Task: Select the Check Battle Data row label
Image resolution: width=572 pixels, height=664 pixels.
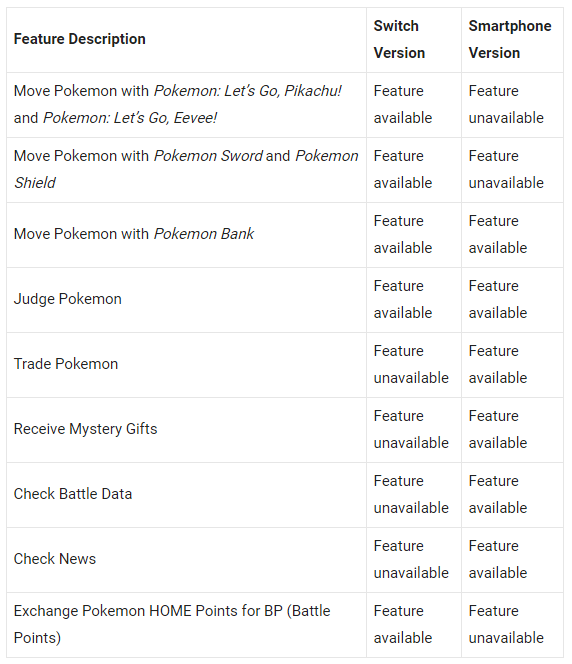Action: coord(73,494)
